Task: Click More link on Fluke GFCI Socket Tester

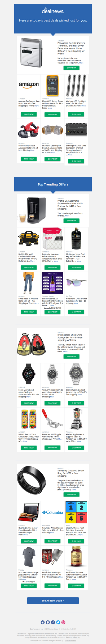Action: 50,108
